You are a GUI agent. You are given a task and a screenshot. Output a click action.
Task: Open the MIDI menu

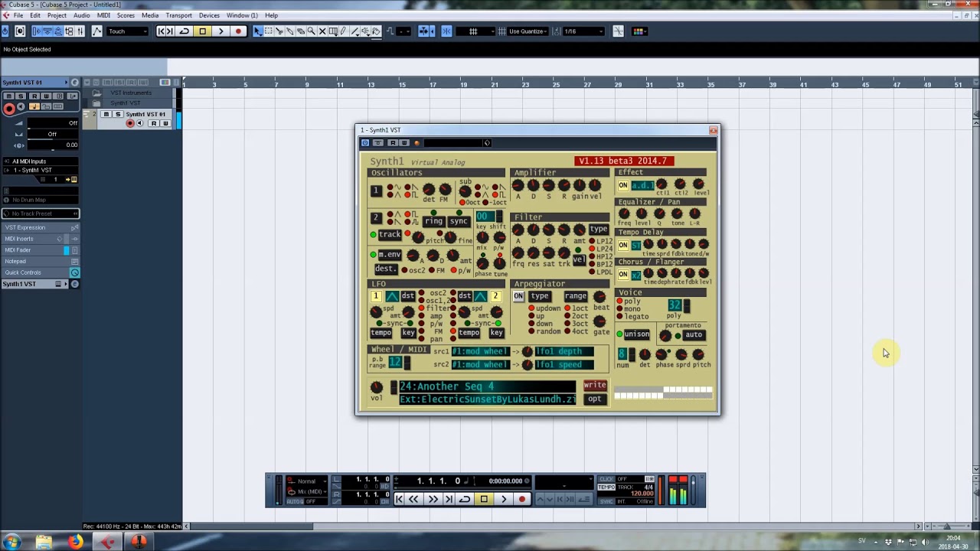pyautogui.click(x=103, y=15)
